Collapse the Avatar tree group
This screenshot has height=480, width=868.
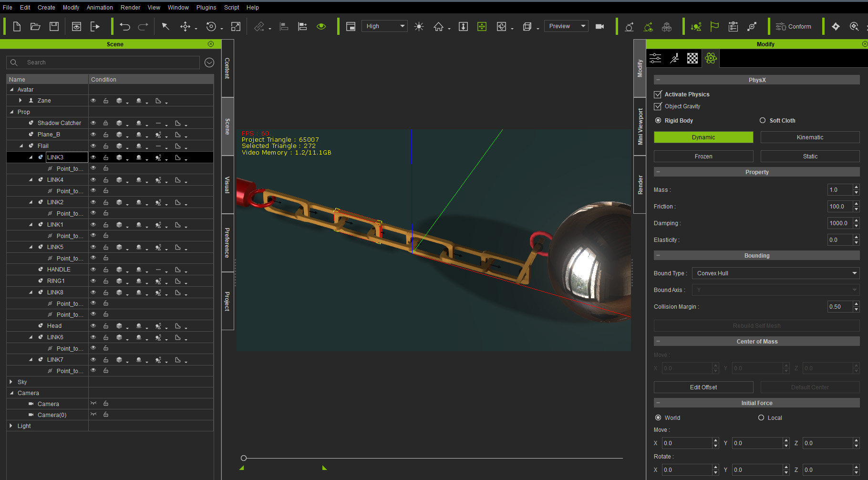(11, 90)
